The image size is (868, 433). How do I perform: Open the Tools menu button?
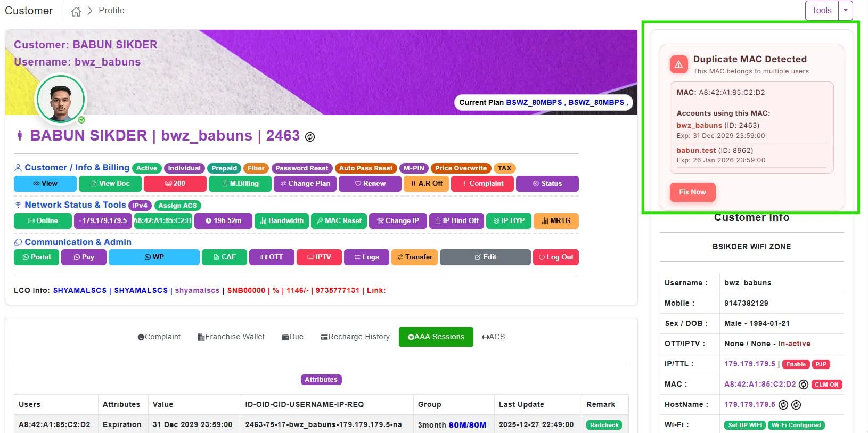click(822, 11)
